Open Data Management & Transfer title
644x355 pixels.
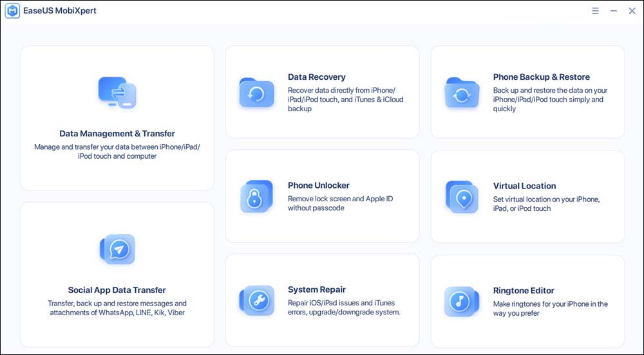[x=117, y=134]
